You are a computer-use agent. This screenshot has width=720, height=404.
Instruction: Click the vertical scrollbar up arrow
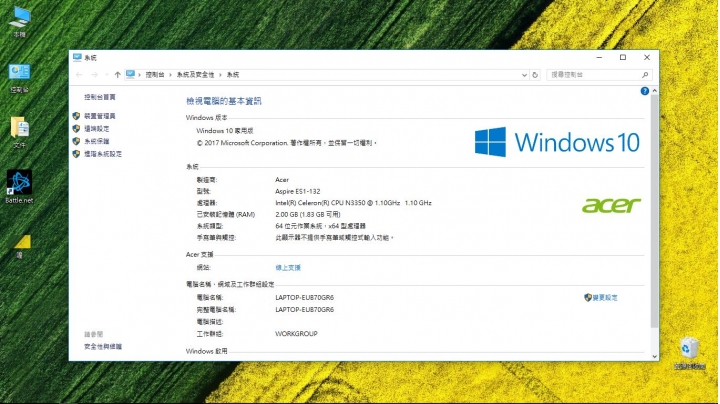click(x=654, y=91)
